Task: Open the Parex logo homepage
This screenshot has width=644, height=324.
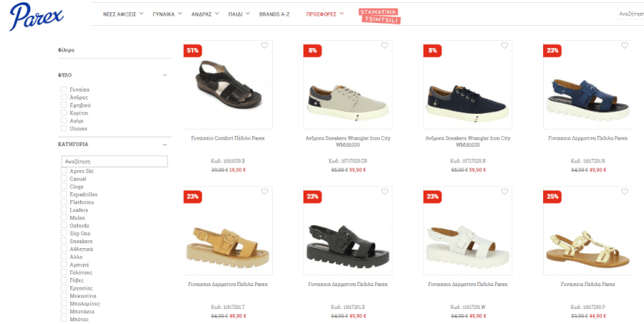Action: click(x=36, y=16)
